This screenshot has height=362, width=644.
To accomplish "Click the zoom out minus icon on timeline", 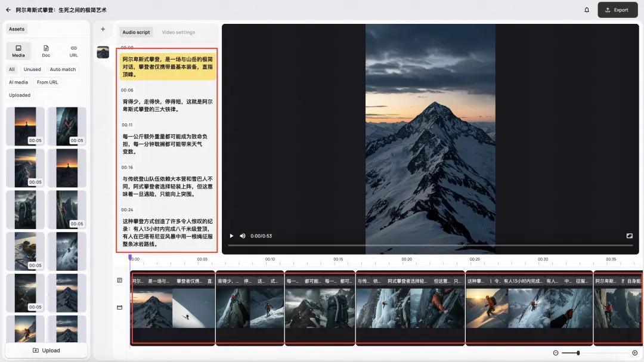I will coord(556,353).
